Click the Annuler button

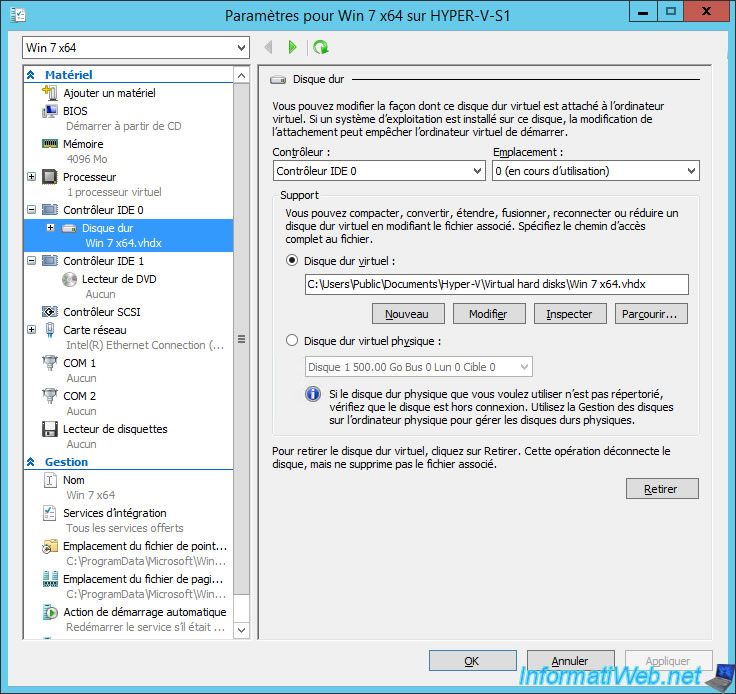pyautogui.click(x=571, y=661)
